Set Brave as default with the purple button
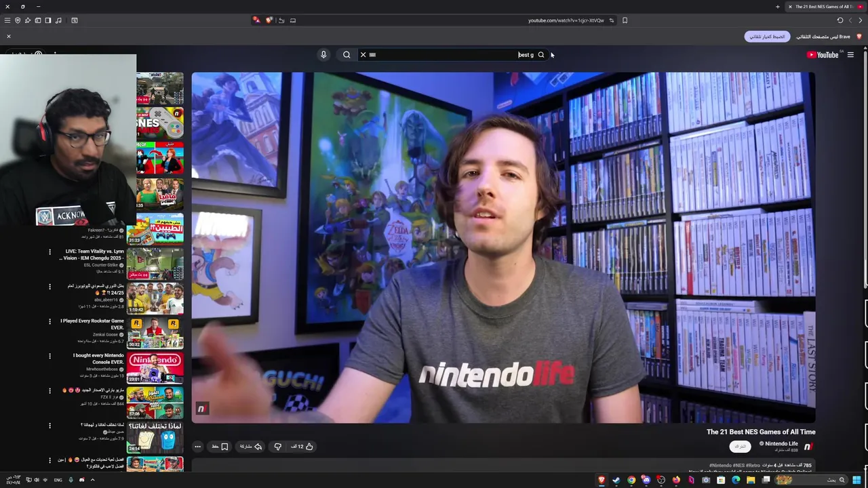This screenshot has width=868, height=488. [x=766, y=37]
